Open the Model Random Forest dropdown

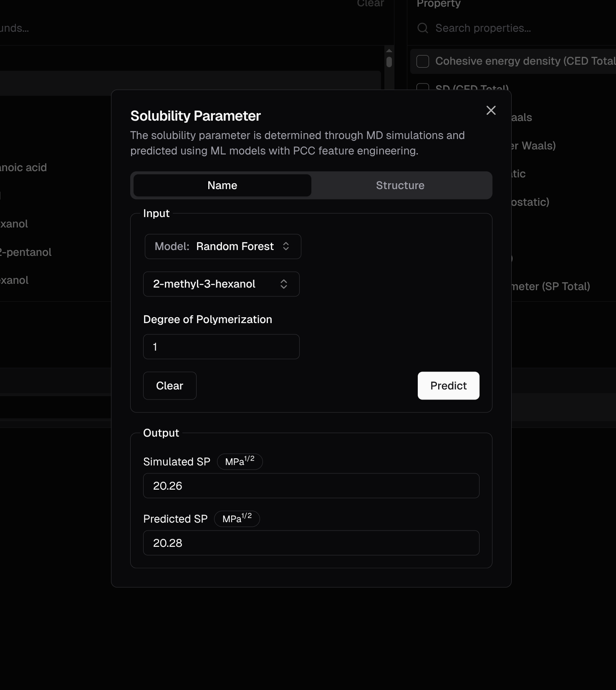[222, 246]
